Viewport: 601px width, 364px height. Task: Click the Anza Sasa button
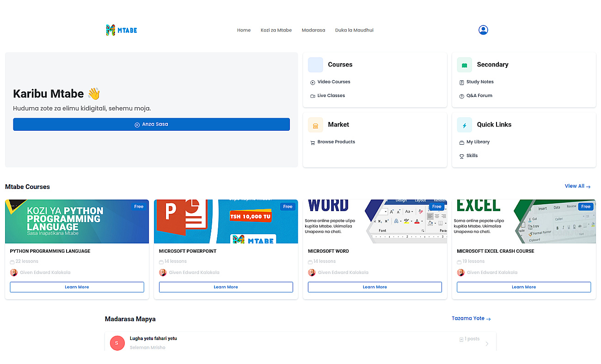151,124
